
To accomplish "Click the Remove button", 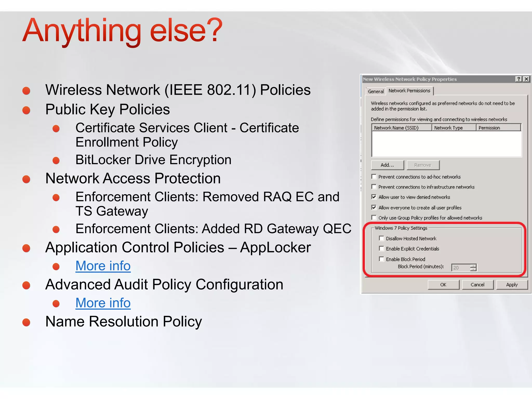I will pyautogui.click(x=423, y=165).
